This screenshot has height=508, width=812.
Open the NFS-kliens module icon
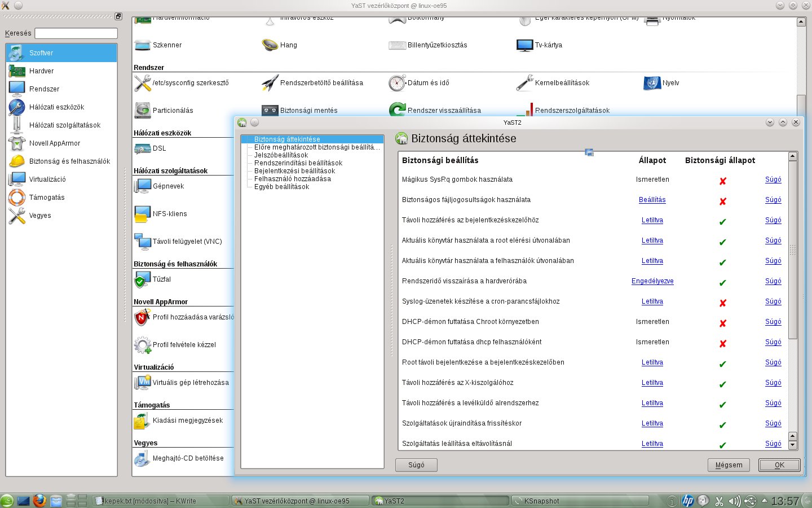142,214
